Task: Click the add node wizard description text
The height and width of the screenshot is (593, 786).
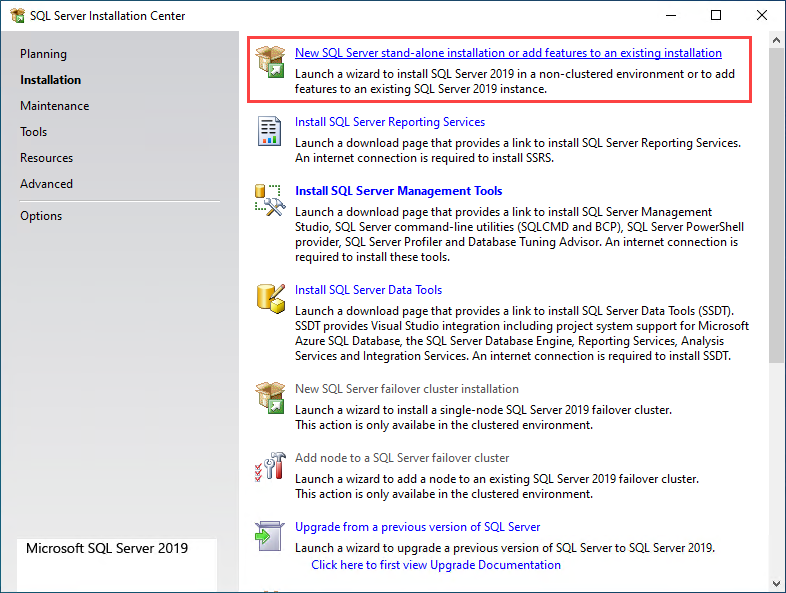Action: [x=497, y=487]
